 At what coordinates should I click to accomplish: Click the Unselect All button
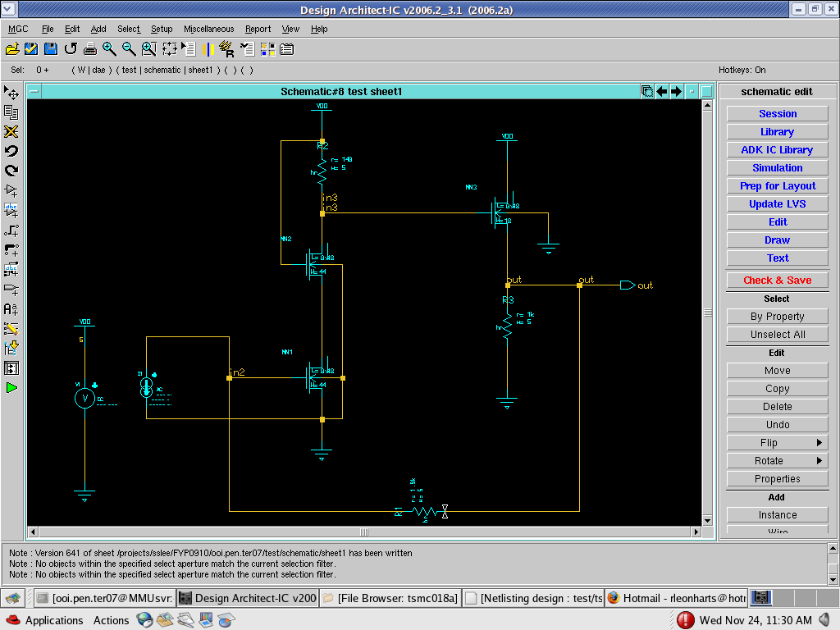(777, 335)
